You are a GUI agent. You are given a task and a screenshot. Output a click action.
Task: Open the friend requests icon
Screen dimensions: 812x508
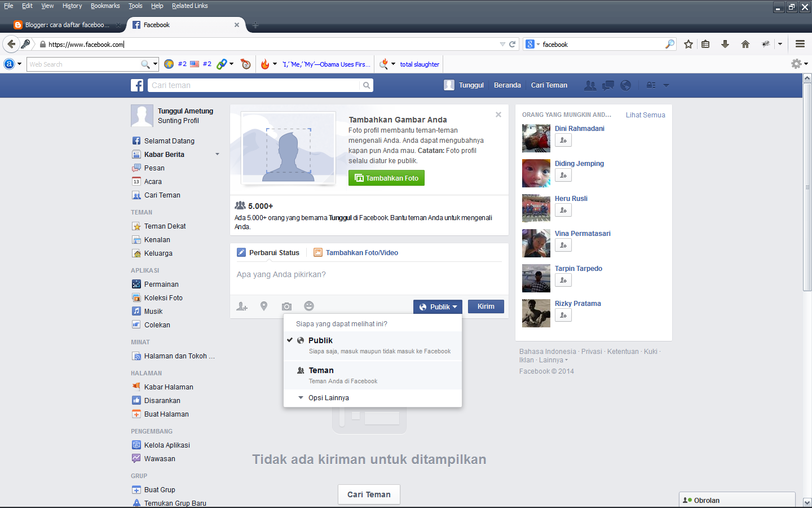(590, 85)
